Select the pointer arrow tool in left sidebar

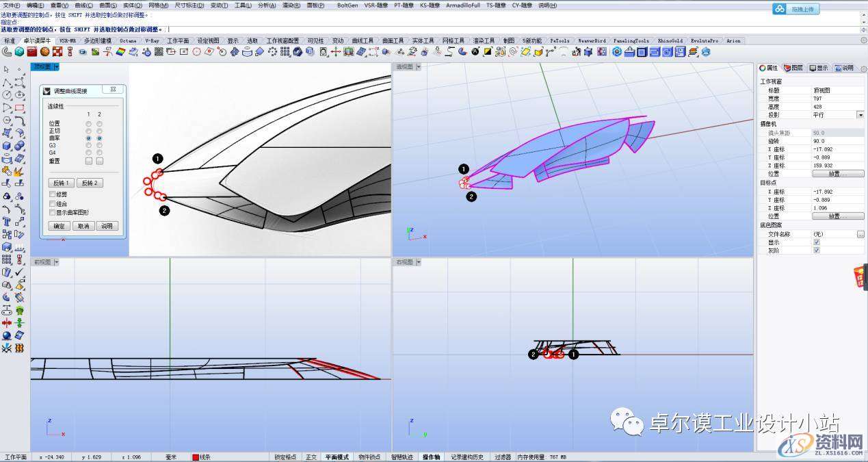(7, 69)
